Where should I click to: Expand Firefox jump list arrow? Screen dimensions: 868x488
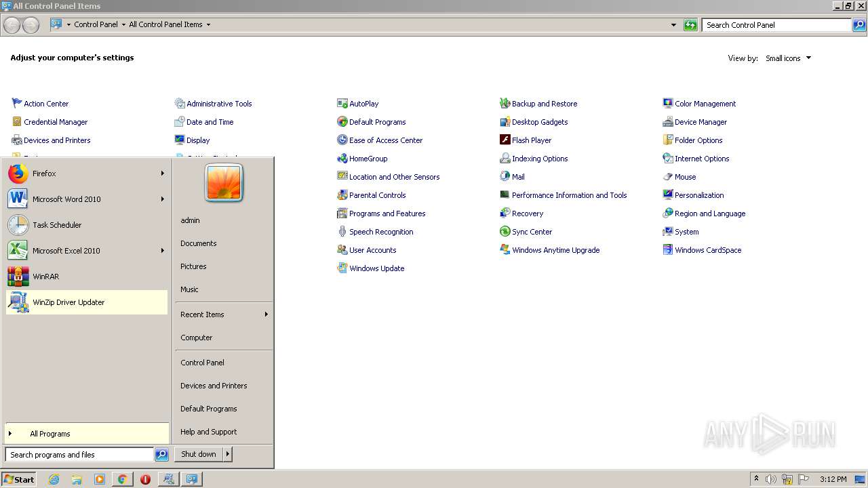[163, 174]
